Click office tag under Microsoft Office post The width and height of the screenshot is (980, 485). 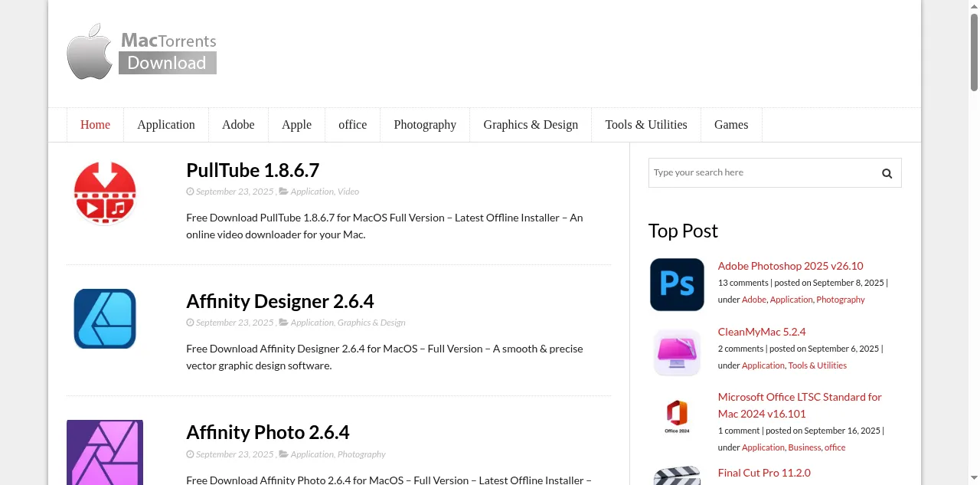(x=835, y=447)
